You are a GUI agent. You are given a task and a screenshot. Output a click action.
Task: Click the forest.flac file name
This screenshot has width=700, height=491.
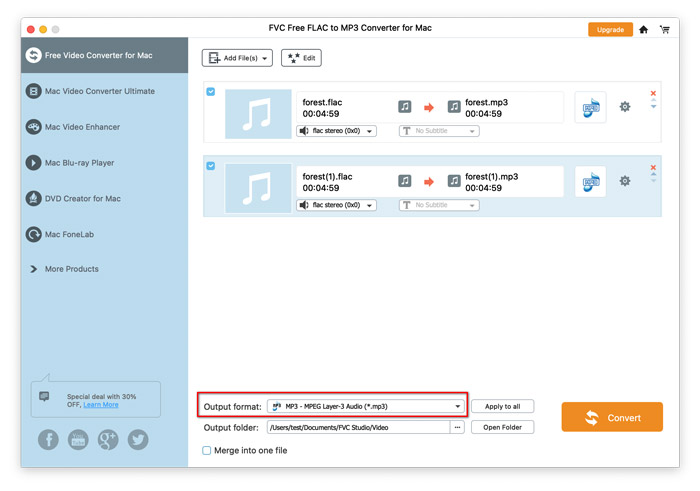click(322, 102)
